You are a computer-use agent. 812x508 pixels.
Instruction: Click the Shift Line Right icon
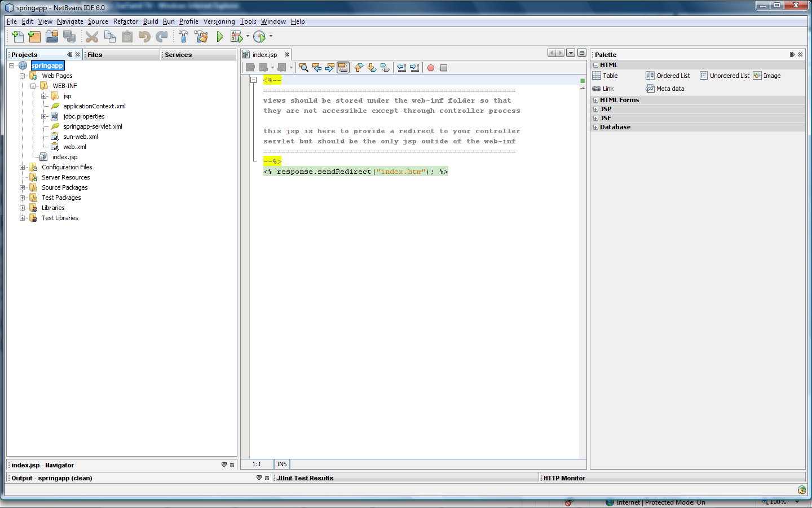(414, 68)
